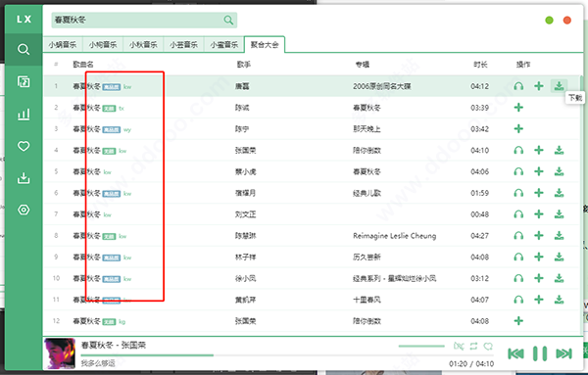Screen dimensions: 588x375
Task: Click the 时长 column header
Action: (x=480, y=65)
